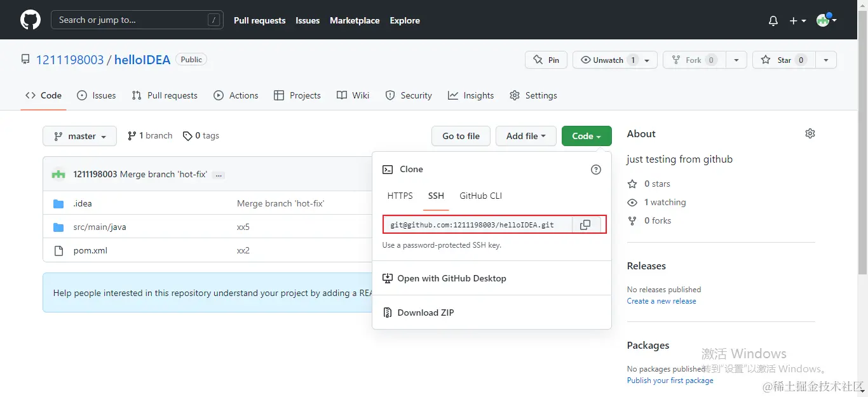Image resolution: width=868 pixels, height=397 pixels.
Task: Open the Add file dropdown
Action: (526, 136)
